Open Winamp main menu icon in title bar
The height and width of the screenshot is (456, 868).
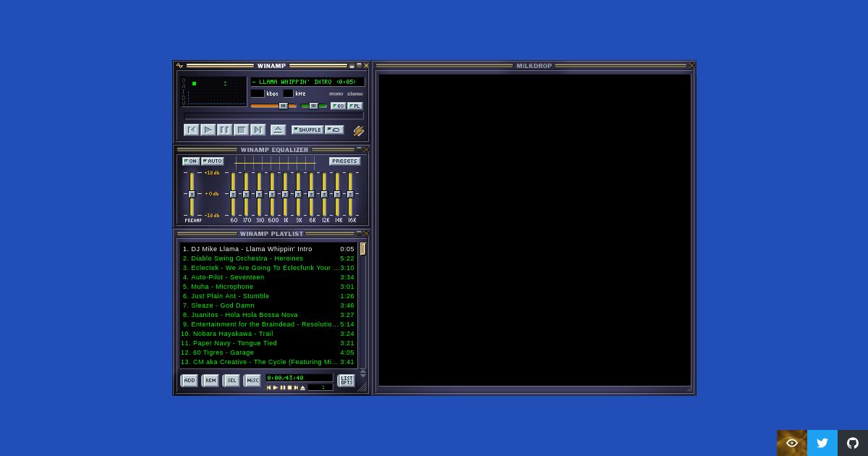(179, 66)
